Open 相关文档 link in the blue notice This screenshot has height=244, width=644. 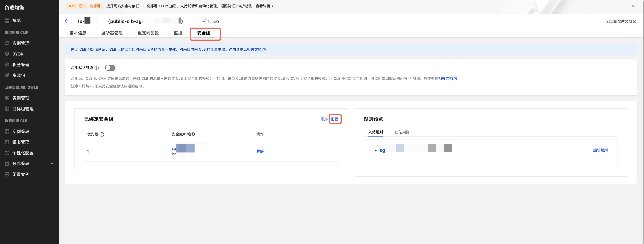click(256, 49)
